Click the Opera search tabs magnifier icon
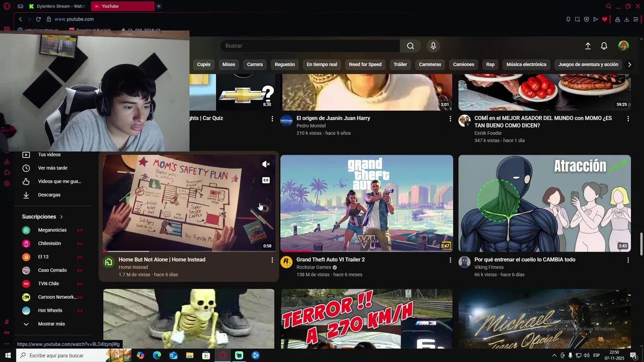644x362 pixels. click(608, 6)
